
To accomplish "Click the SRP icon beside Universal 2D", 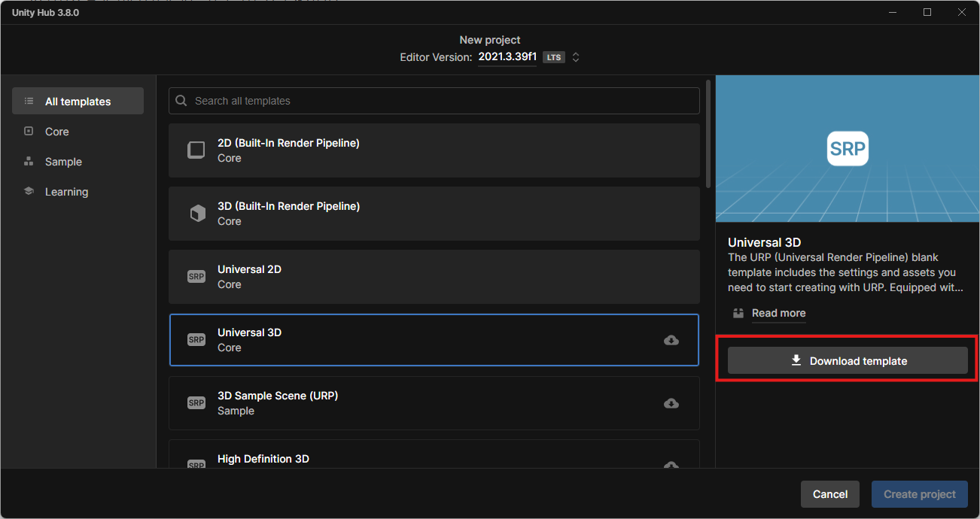I will coord(196,277).
